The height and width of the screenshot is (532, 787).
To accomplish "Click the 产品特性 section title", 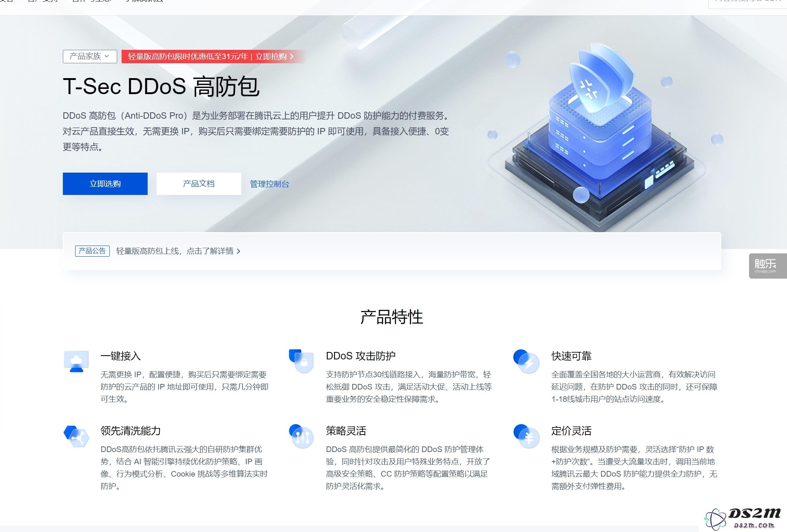I will (x=392, y=317).
